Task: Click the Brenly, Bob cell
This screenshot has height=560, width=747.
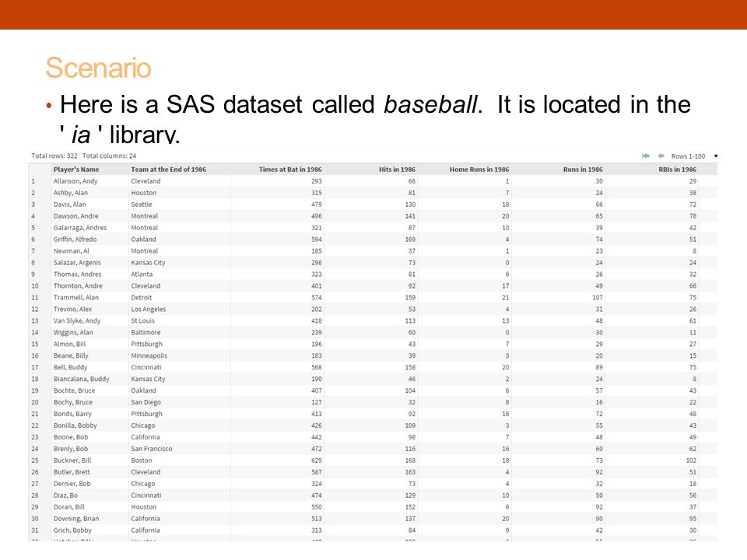Action: tap(71, 449)
